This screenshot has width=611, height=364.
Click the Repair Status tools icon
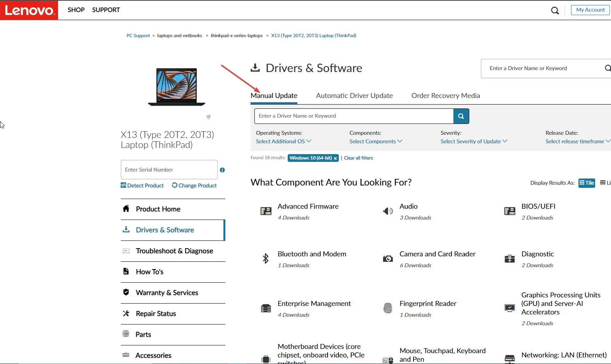point(126,313)
